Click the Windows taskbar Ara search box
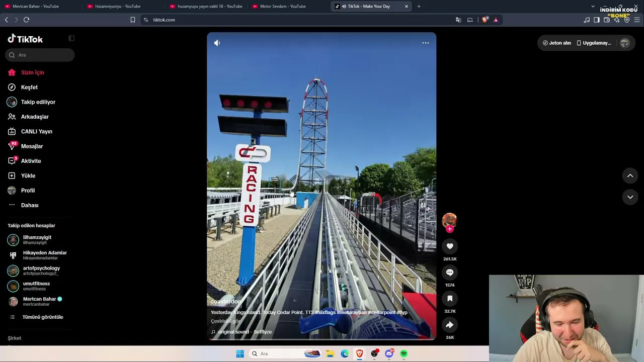 (285, 353)
